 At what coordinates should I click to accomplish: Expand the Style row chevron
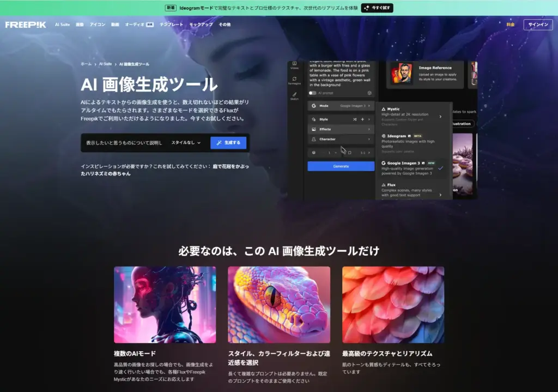(369, 119)
